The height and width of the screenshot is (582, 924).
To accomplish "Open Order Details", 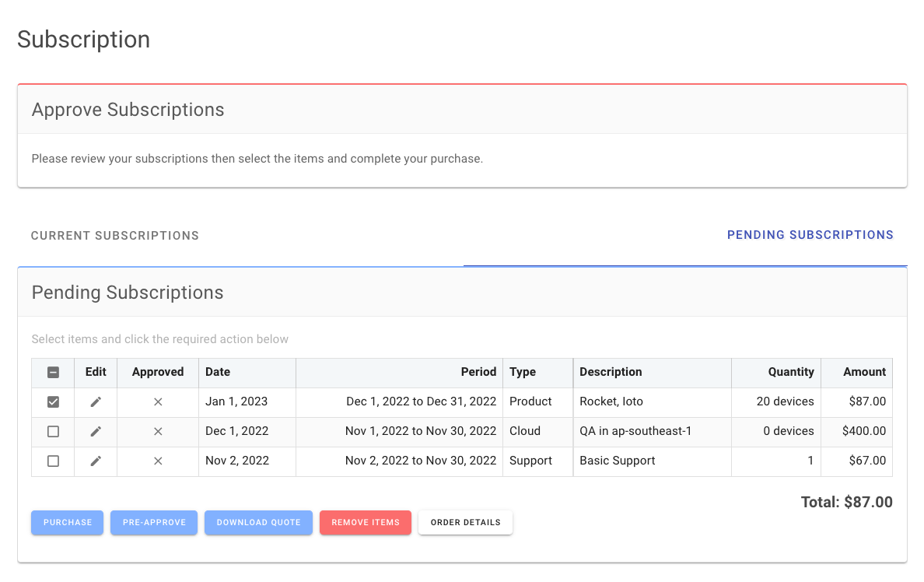I will click(465, 523).
